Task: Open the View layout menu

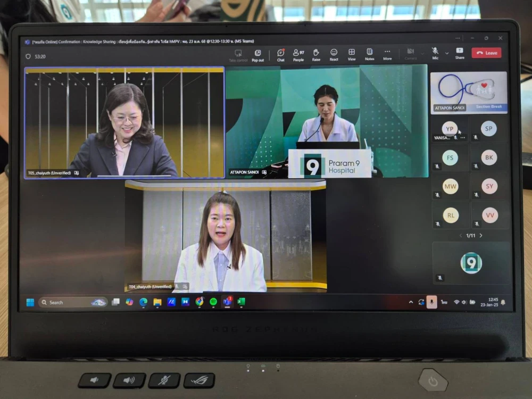Action: [x=352, y=53]
